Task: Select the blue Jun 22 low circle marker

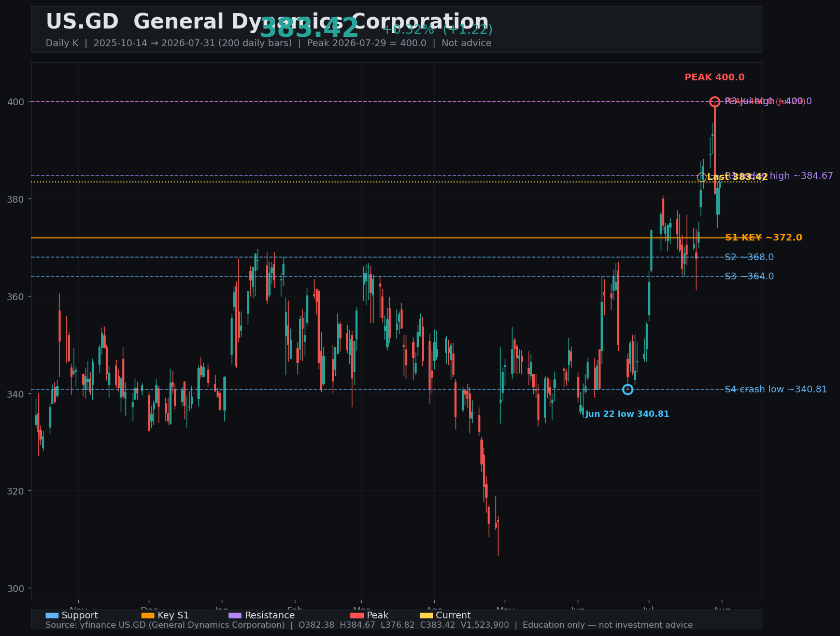Action: point(628,389)
